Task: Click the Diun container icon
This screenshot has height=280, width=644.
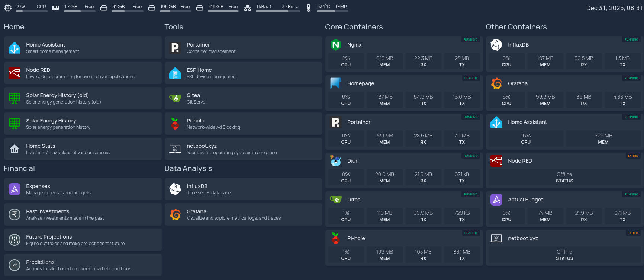Action: point(336,161)
